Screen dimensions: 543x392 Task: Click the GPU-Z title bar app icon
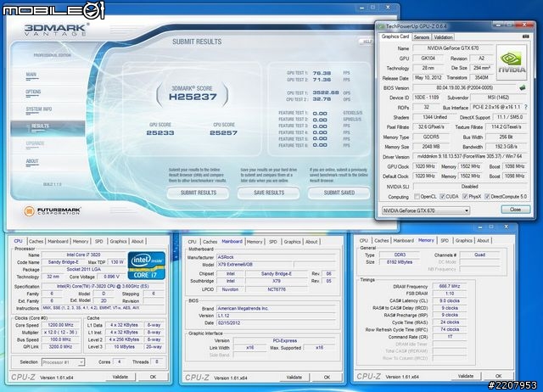coord(381,26)
